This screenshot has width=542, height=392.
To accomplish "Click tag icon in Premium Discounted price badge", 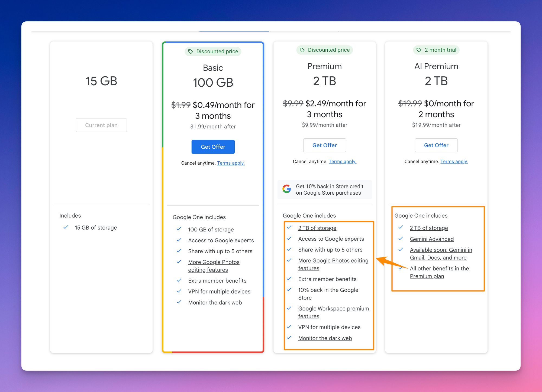I will coord(302,50).
